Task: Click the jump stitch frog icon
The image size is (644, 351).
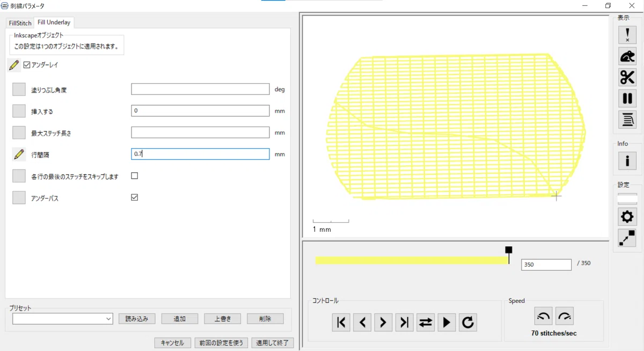Action: coord(627,56)
